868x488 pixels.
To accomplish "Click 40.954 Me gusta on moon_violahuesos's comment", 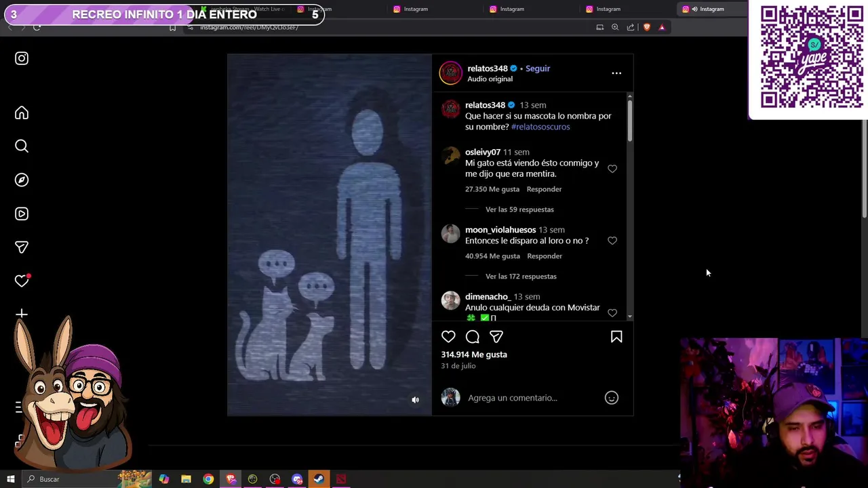I will pos(492,256).
